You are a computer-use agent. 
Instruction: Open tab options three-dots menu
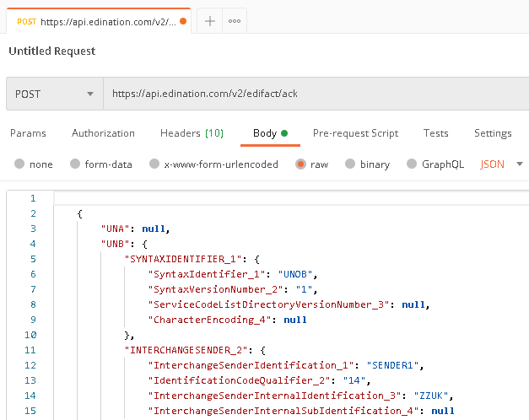(235, 21)
